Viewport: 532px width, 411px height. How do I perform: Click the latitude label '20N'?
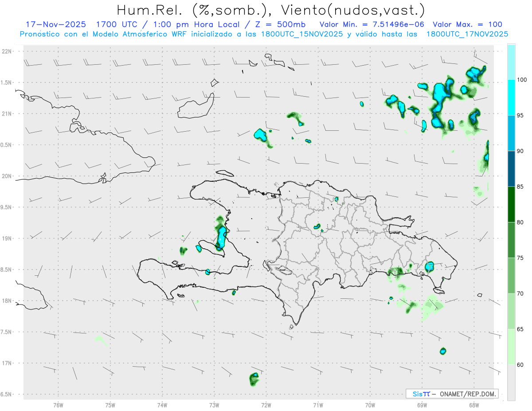pyautogui.click(x=8, y=176)
